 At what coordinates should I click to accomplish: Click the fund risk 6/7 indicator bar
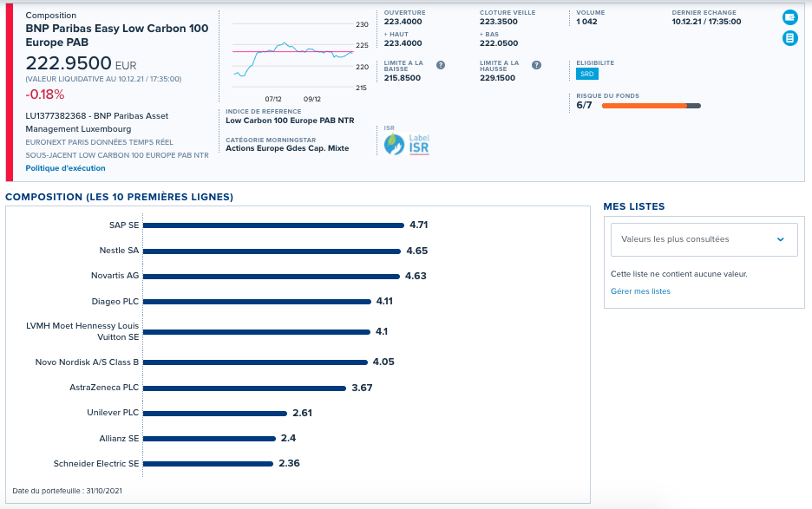(x=651, y=106)
